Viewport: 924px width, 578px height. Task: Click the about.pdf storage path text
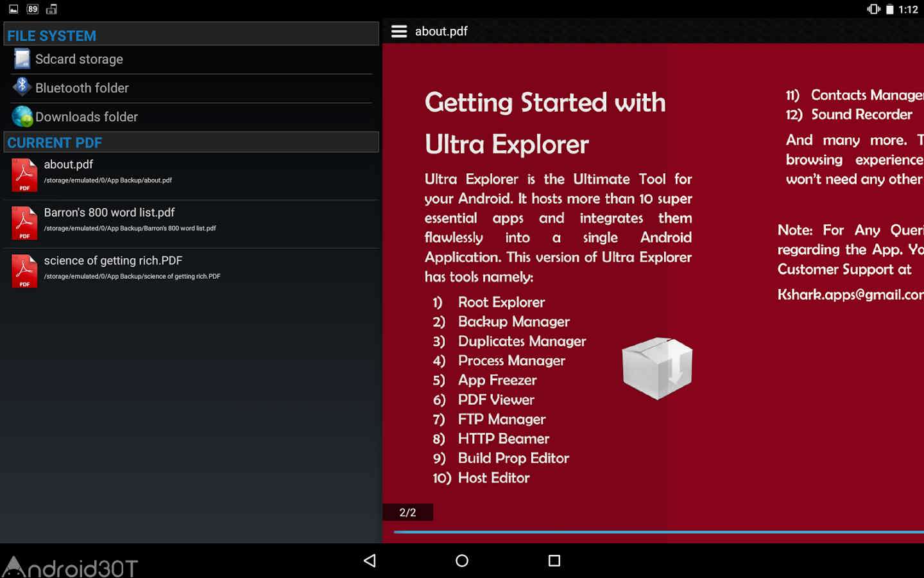(x=108, y=180)
